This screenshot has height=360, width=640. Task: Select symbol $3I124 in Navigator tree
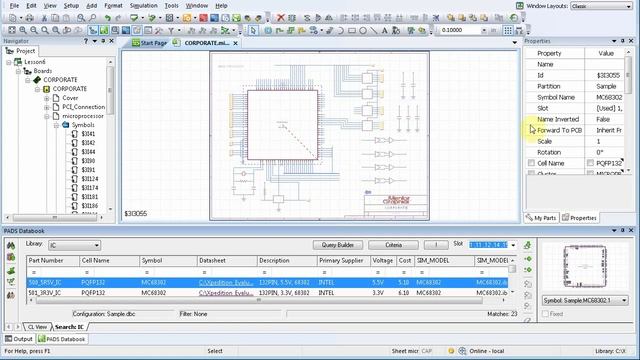[x=89, y=179]
